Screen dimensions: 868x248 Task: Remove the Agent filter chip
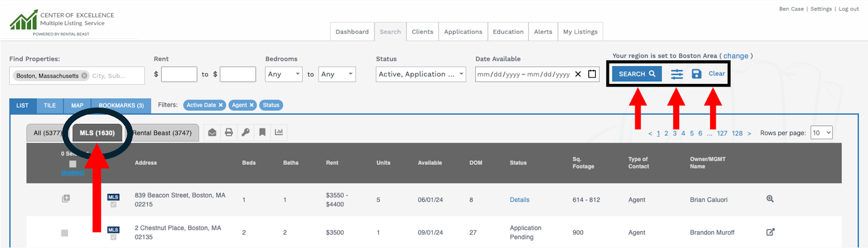[x=252, y=105]
